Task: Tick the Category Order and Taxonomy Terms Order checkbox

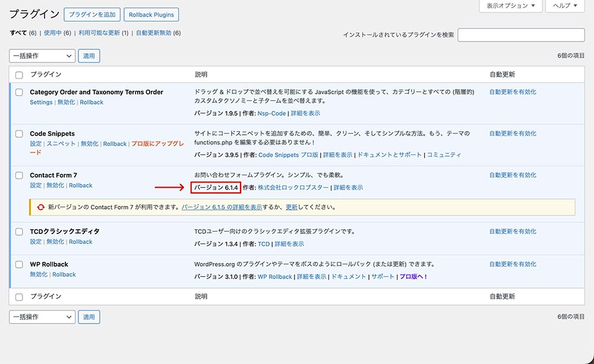Action: (19, 93)
